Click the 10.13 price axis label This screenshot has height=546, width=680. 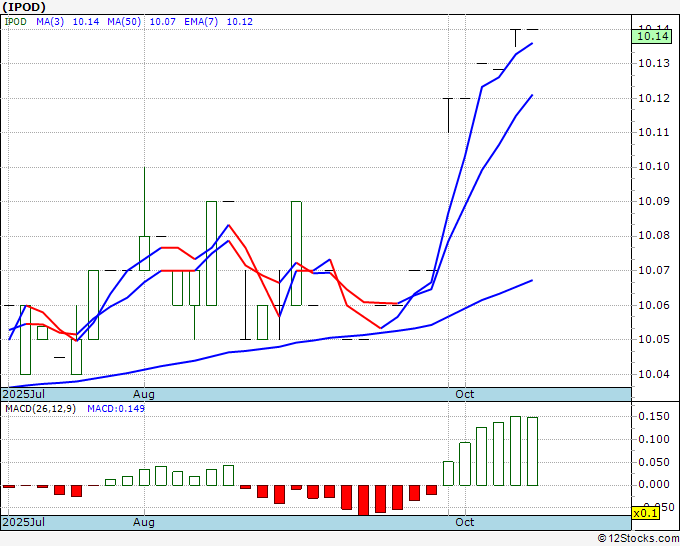pyautogui.click(x=654, y=64)
